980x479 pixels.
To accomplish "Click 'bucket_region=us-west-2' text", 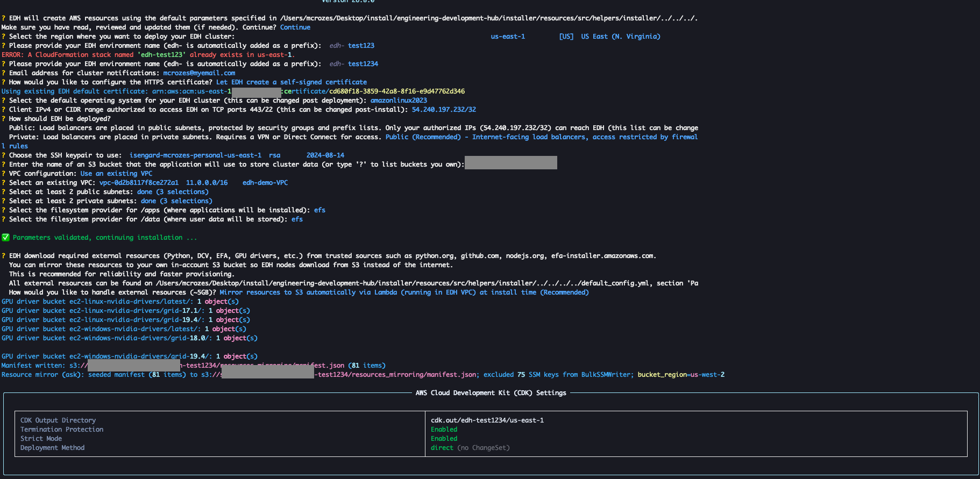I will click(681, 375).
